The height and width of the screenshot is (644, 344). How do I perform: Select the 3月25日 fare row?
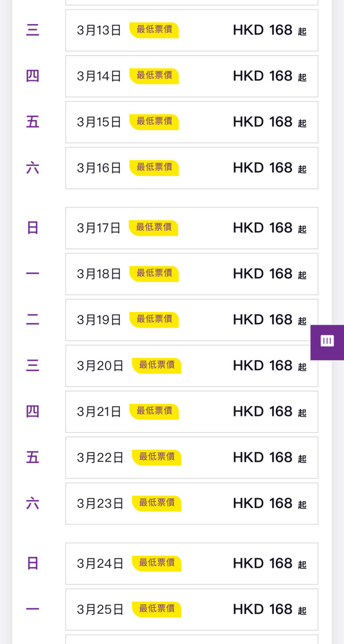pyautogui.click(x=191, y=610)
